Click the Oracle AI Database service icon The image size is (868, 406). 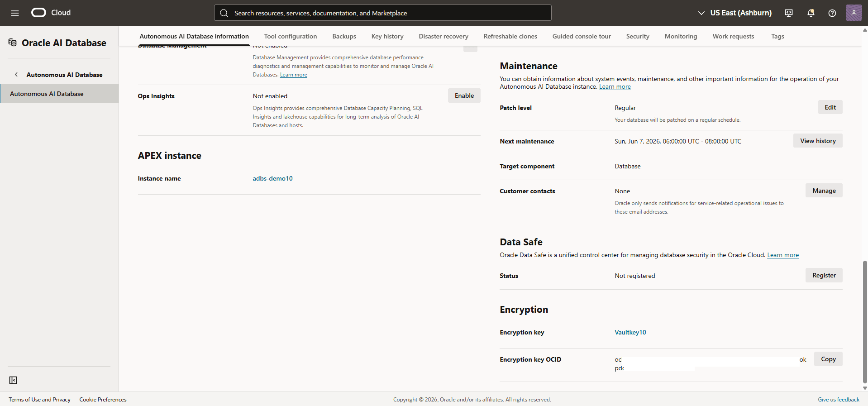tap(13, 43)
